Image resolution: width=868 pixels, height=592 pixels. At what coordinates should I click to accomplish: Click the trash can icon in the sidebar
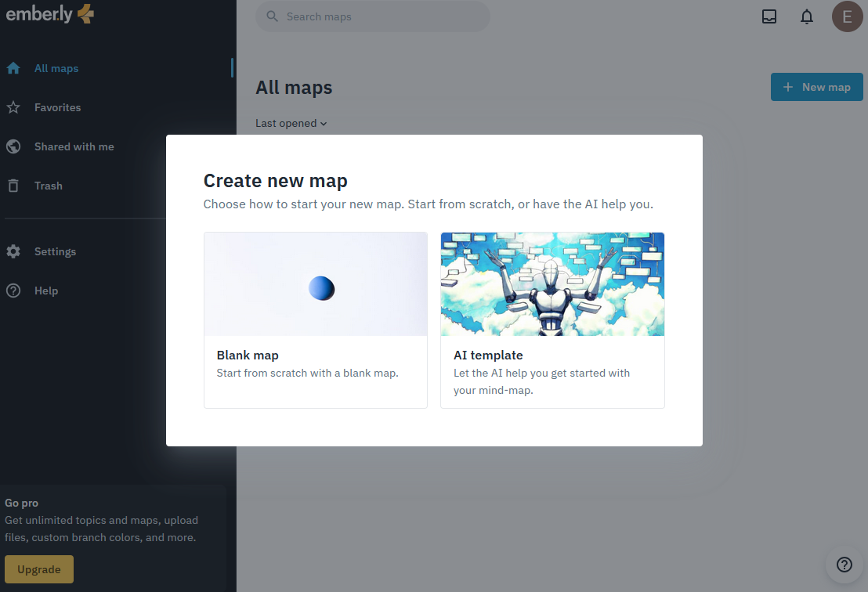tap(13, 186)
